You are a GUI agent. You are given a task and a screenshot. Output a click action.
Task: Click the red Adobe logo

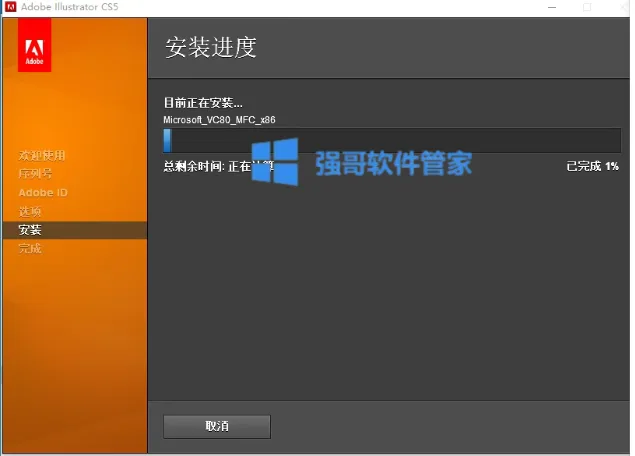(34, 45)
